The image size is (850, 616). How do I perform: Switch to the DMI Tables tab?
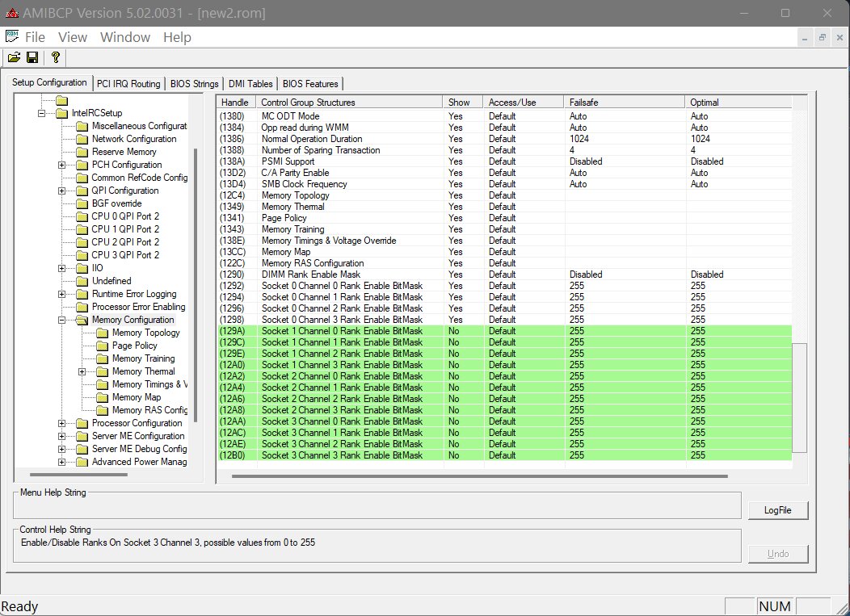pos(250,83)
